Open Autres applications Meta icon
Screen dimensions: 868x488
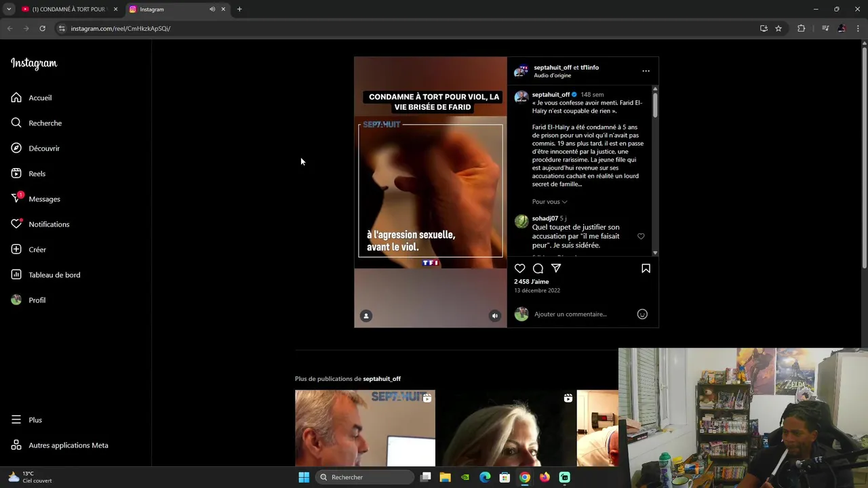pyautogui.click(x=16, y=445)
